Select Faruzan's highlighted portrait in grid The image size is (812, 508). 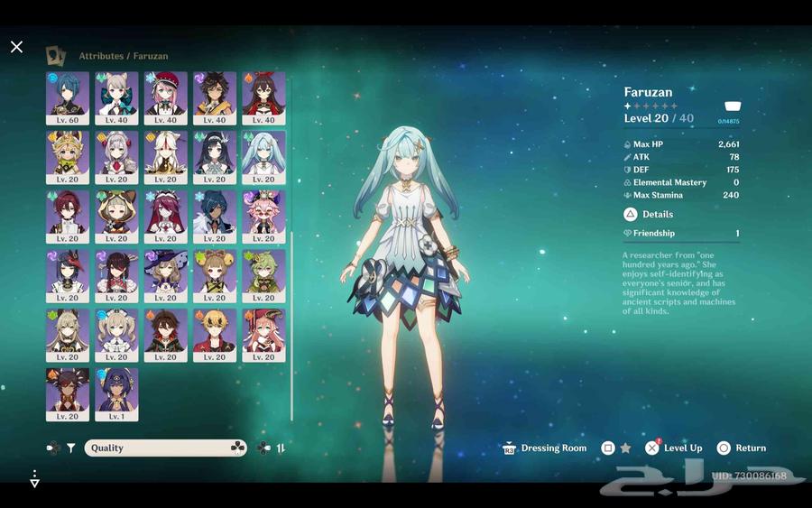click(x=263, y=157)
